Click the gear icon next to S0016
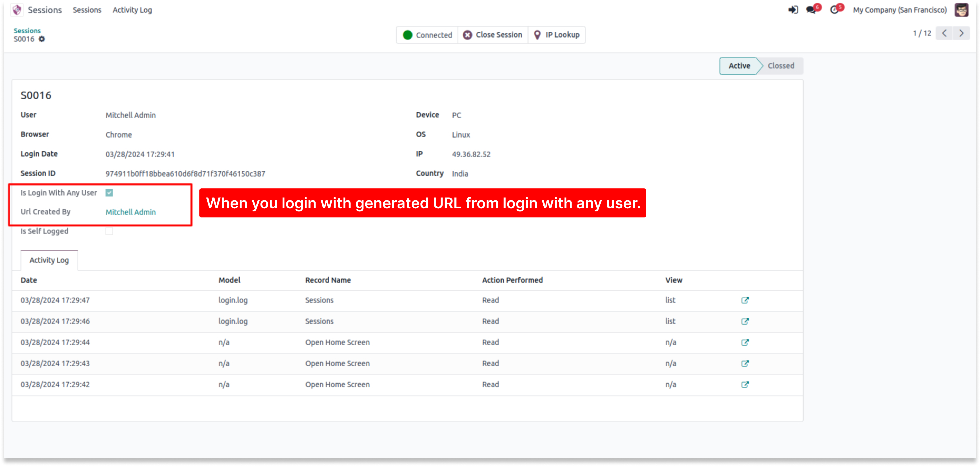Screen dimensions: 980x466 pos(42,39)
